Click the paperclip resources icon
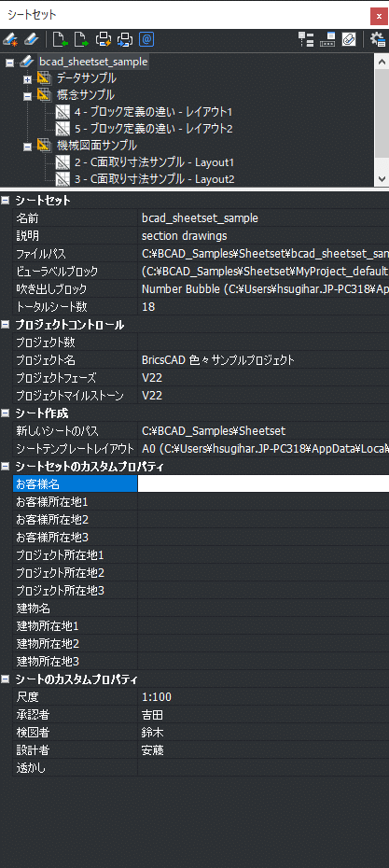The height and width of the screenshot is (868, 389). (349, 39)
